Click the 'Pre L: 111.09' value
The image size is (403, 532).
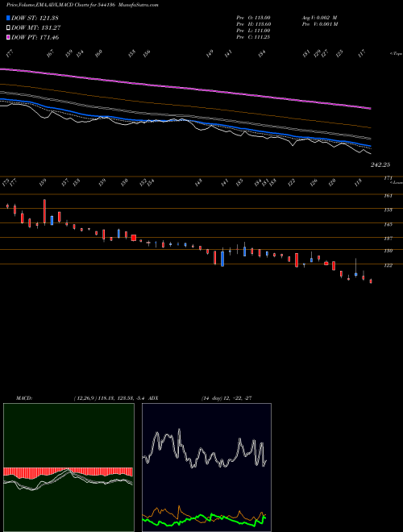(253, 31)
